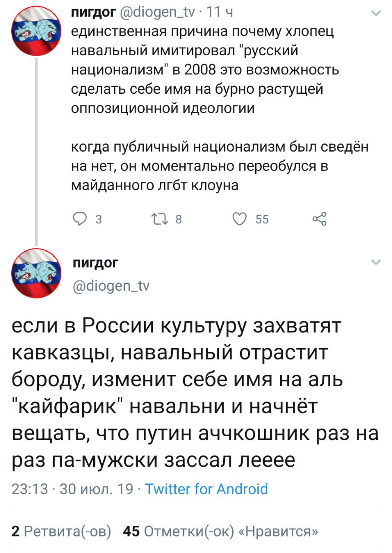This screenshot has width=392, height=553.
Task: Open the profile picture of the top tweet
Action: click(35, 33)
